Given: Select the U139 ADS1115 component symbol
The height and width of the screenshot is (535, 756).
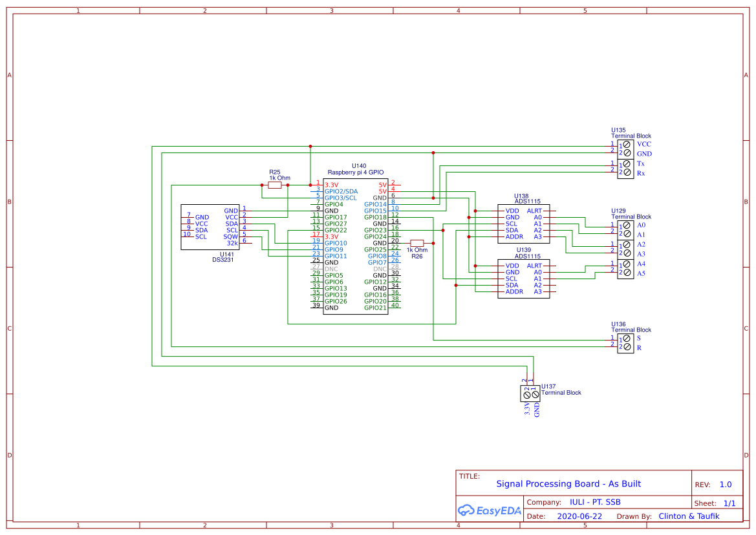Looking at the screenshot, I should (x=524, y=280).
